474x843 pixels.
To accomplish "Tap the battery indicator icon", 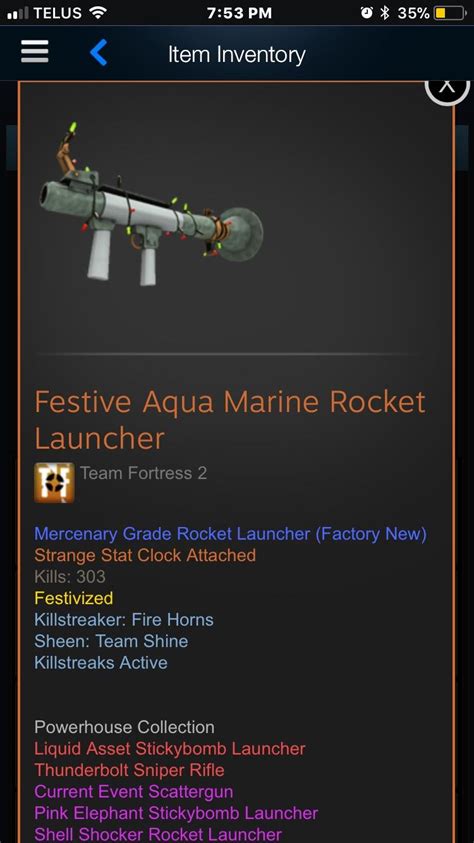I will coord(449,13).
